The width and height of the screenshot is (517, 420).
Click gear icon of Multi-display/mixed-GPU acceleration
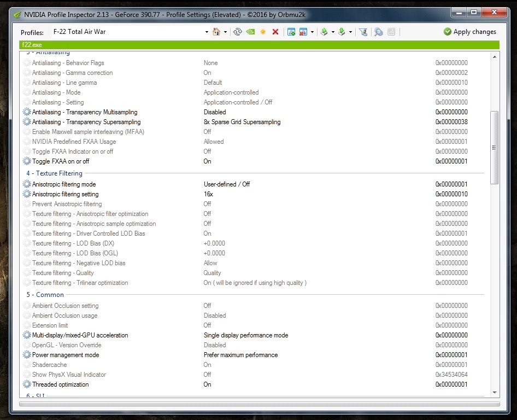click(27, 335)
